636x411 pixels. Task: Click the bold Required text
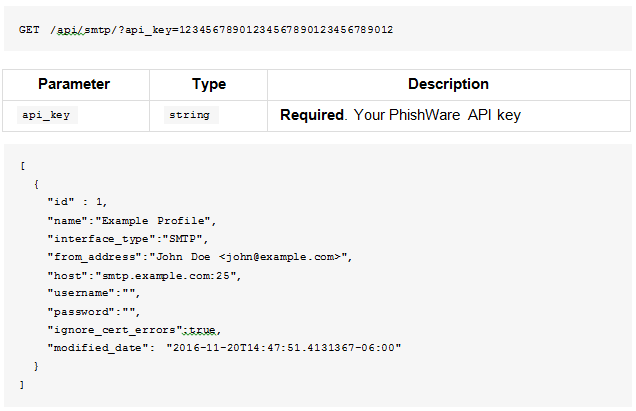[x=312, y=115]
